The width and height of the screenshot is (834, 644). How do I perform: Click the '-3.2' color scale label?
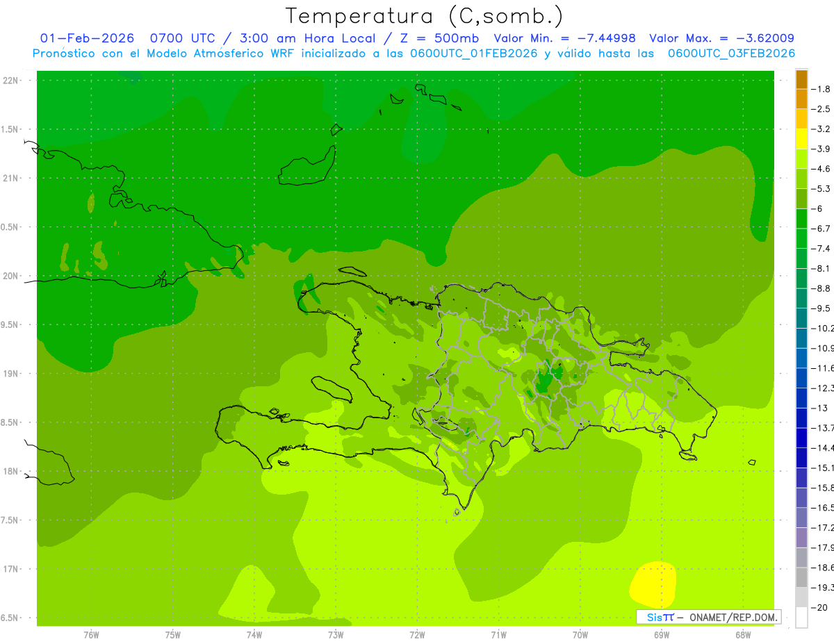821,129
